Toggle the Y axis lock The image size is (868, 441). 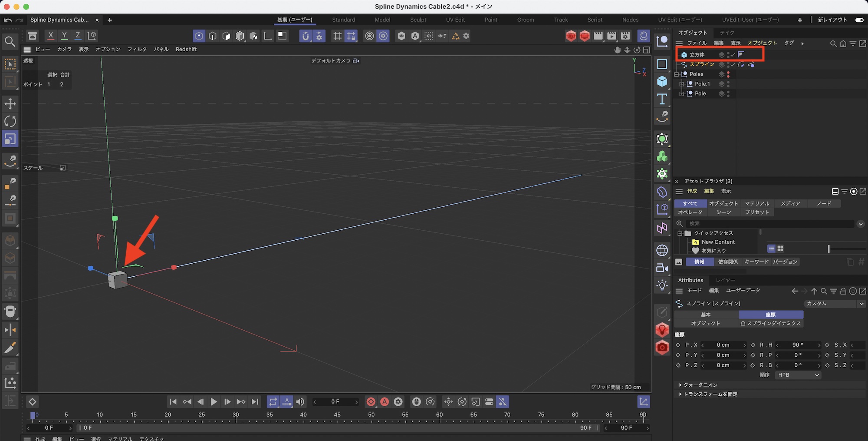64,36
